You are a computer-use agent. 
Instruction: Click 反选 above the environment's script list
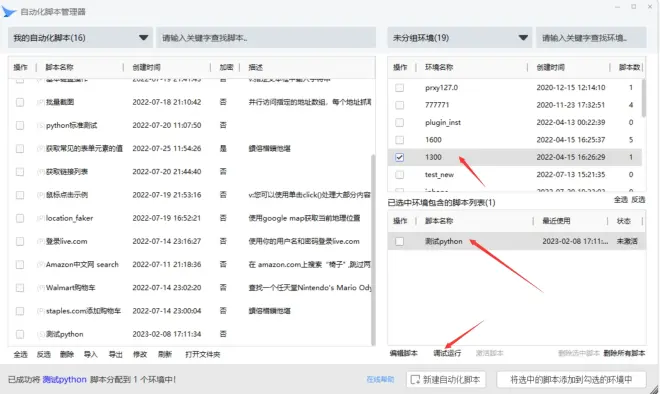point(638,200)
